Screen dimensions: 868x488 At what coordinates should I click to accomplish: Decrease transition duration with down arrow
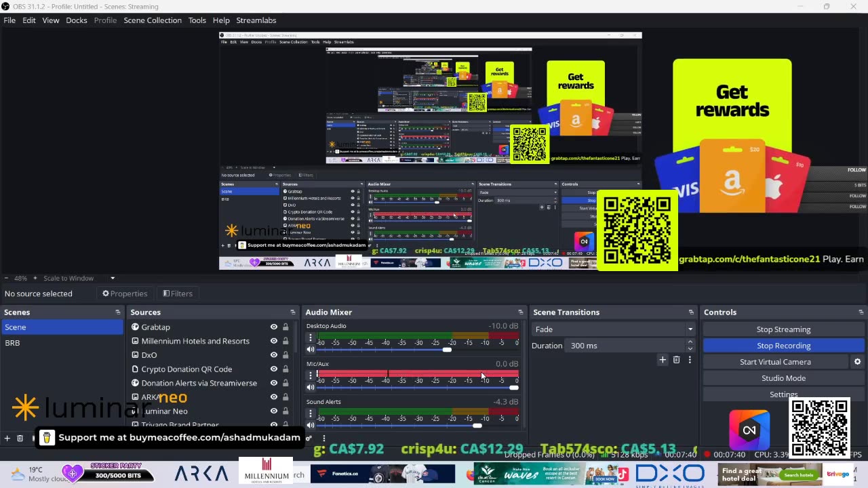click(x=690, y=348)
